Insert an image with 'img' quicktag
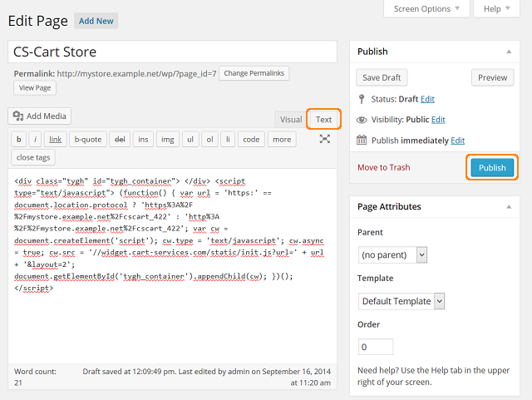532x400 pixels. click(x=168, y=140)
